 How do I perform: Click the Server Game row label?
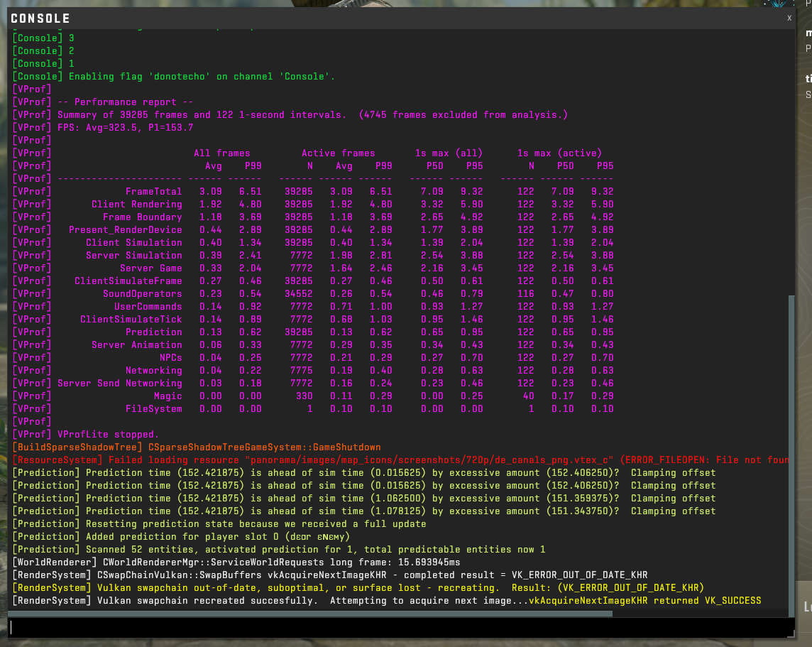pyautogui.click(x=150, y=268)
